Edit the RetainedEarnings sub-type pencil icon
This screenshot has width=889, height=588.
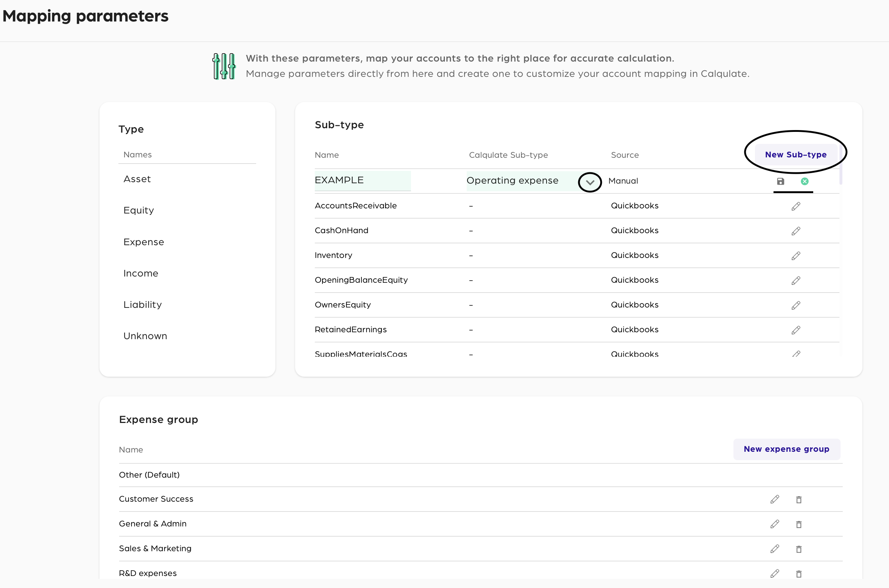pyautogui.click(x=796, y=330)
